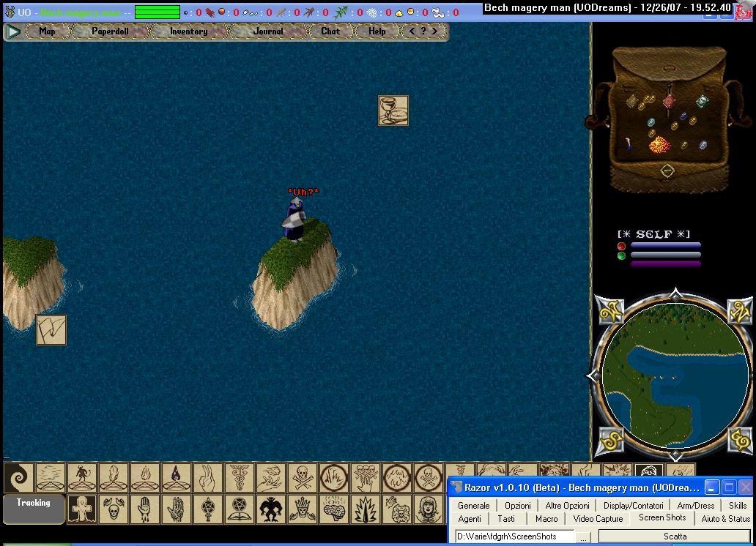
Task: Open the Altre Opzioni tab in Razor
Action: pyautogui.click(x=567, y=506)
